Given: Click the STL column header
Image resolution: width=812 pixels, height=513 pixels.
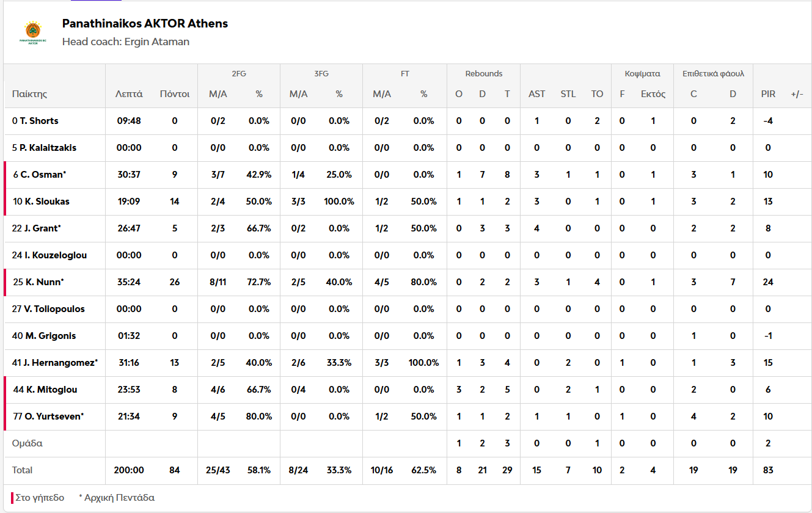Looking at the screenshot, I should [x=568, y=94].
